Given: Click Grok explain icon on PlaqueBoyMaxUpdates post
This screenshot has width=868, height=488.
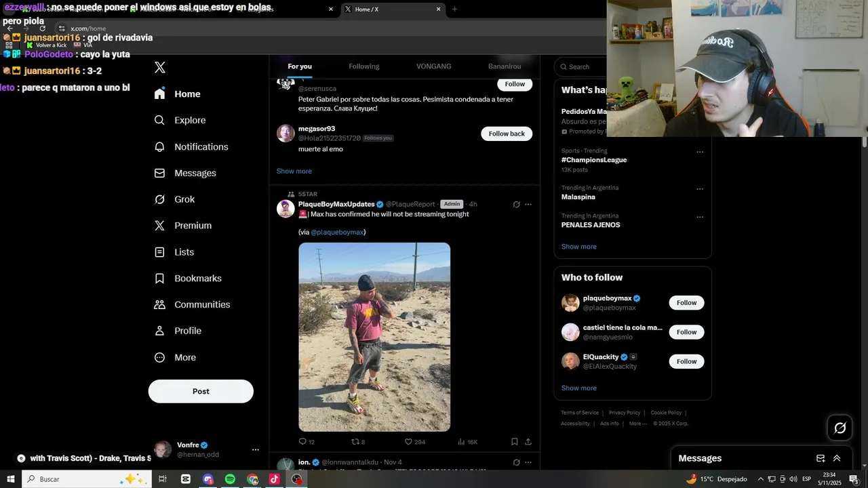Looking at the screenshot, I should tap(516, 204).
